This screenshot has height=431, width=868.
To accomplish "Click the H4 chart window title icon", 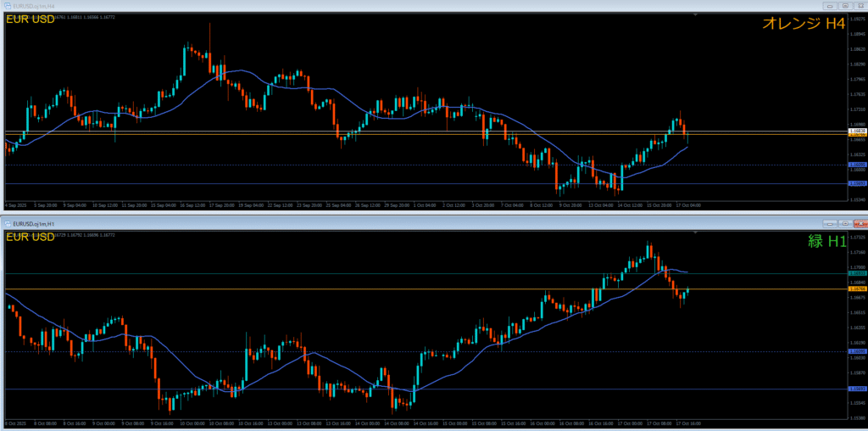I will click(7, 5).
